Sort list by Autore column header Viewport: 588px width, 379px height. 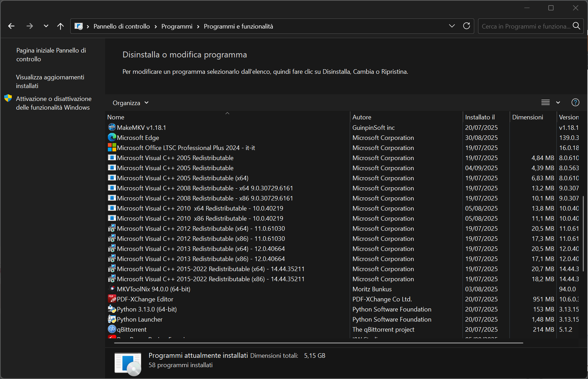pyautogui.click(x=362, y=117)
